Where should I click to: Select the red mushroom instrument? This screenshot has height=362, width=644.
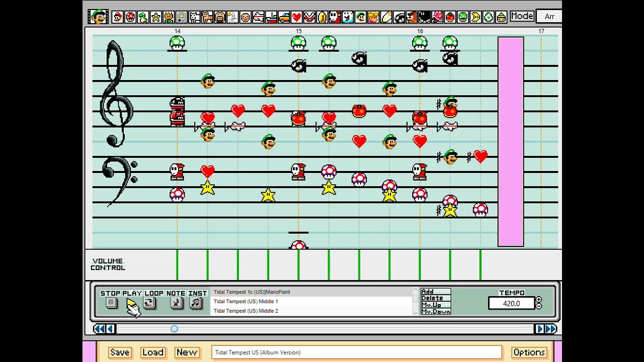point(130,17)
